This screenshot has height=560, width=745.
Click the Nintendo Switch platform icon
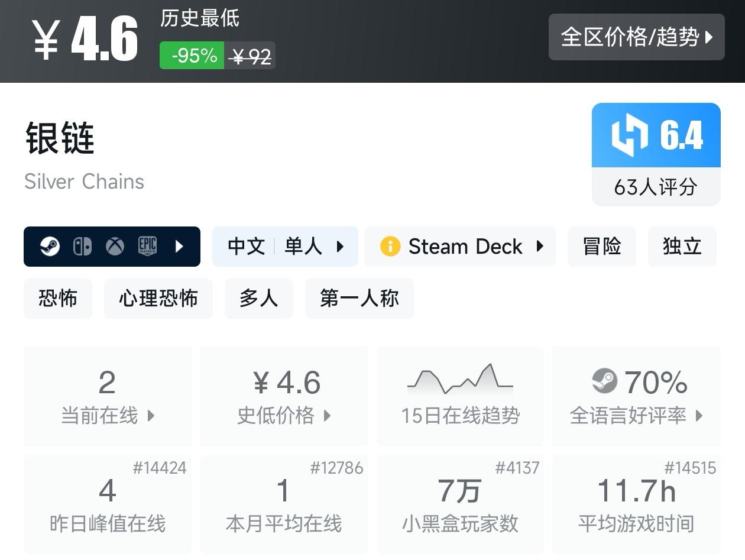83,246
